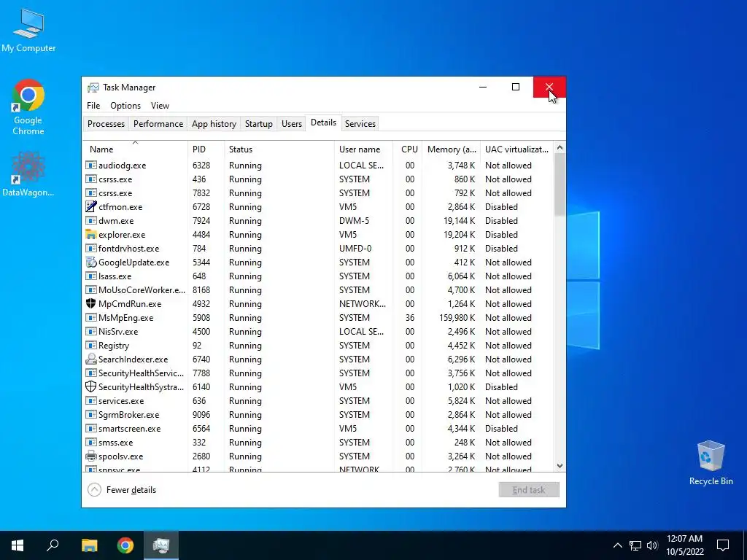Click the SearchIndexer.exe icon
747x560 pixels.
click(x=91, y=359)
